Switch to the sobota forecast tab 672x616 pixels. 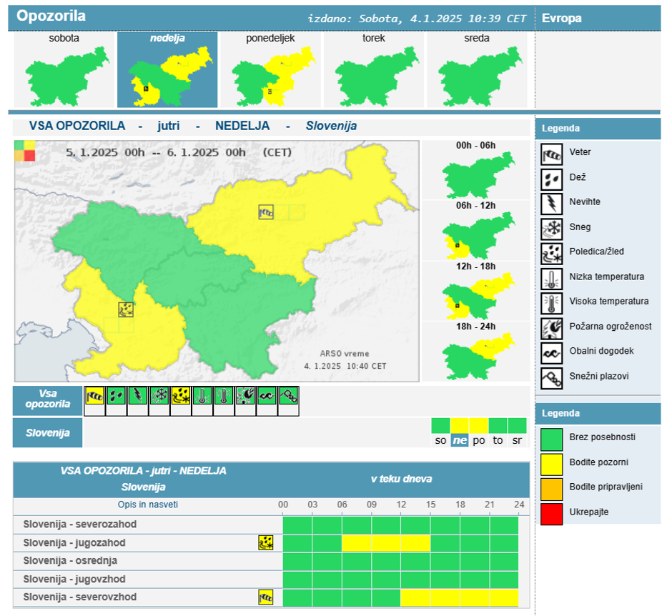pyautogui.click(x=64, y=70)
